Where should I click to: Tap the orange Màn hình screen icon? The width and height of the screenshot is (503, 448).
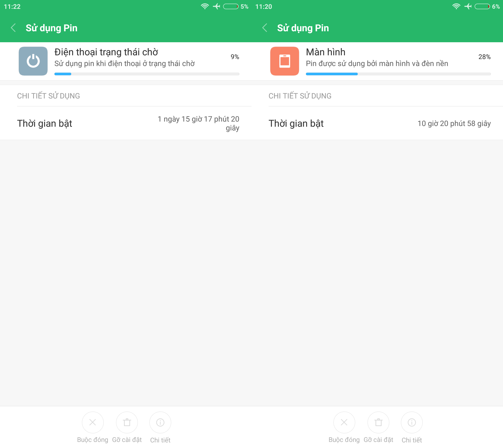(284, 61)
